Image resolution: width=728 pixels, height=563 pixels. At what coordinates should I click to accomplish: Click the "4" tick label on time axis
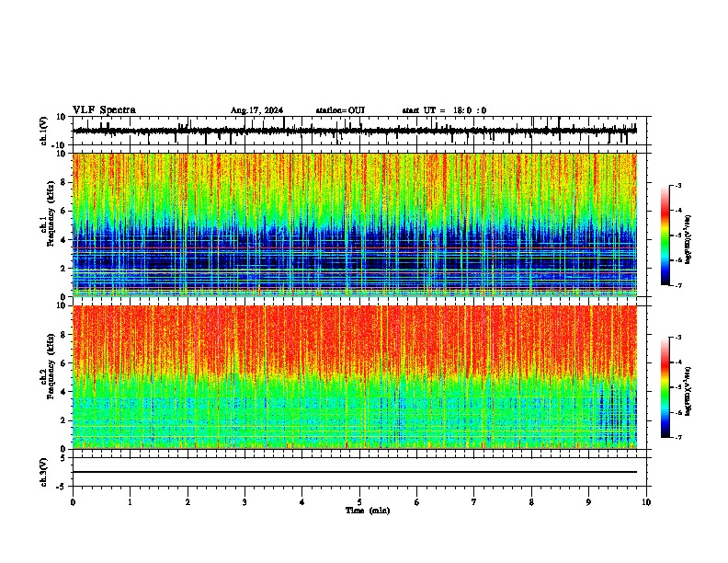click(302, 502)
